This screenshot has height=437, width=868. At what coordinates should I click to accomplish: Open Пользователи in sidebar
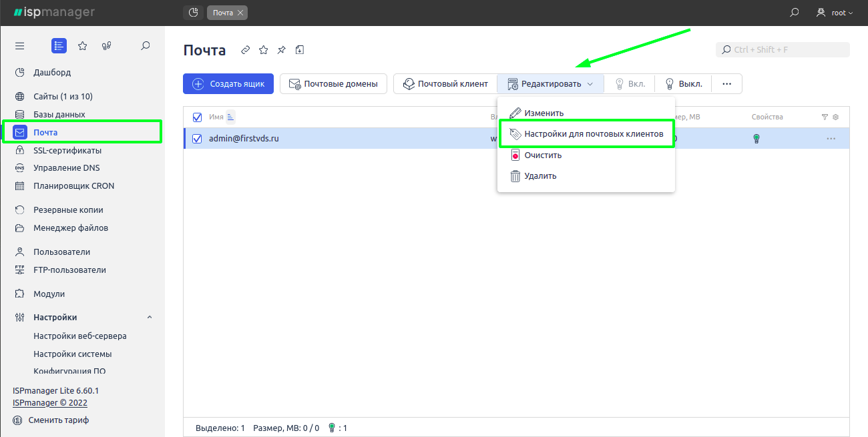coord(62,252)
